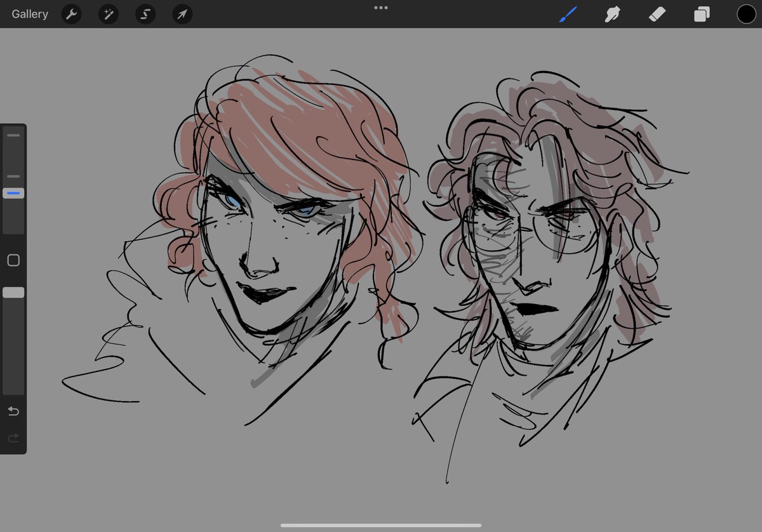762x532 pixels.
Task: Open the active color picker
Action: click(746, 13)
